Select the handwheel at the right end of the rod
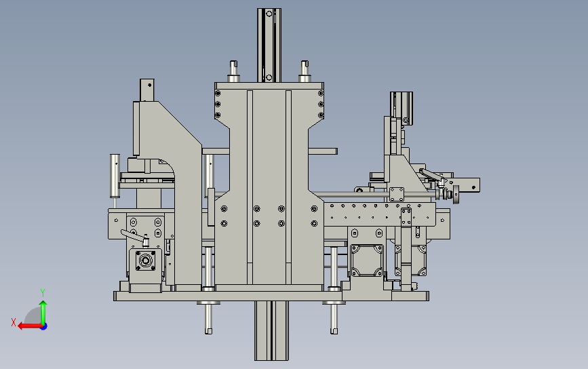This screenshot has width=588, height=369. coord(456,194)
